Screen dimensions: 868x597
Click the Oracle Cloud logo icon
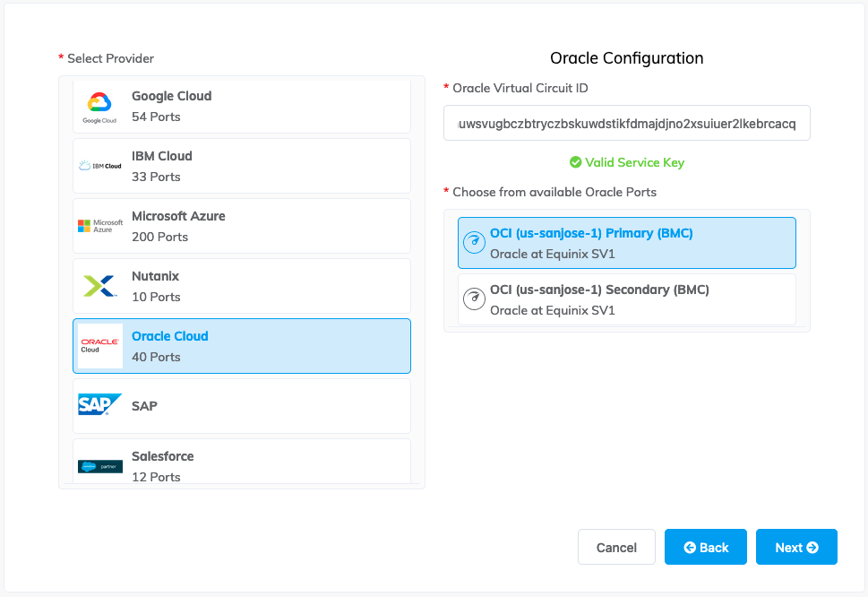pyautogui.click(x=99, y=346)
